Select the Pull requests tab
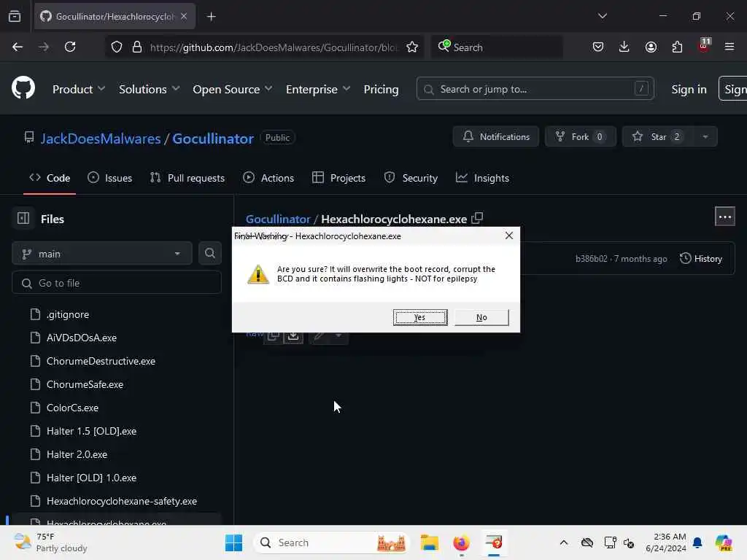The image size is (747, 560). coord(187,178)
